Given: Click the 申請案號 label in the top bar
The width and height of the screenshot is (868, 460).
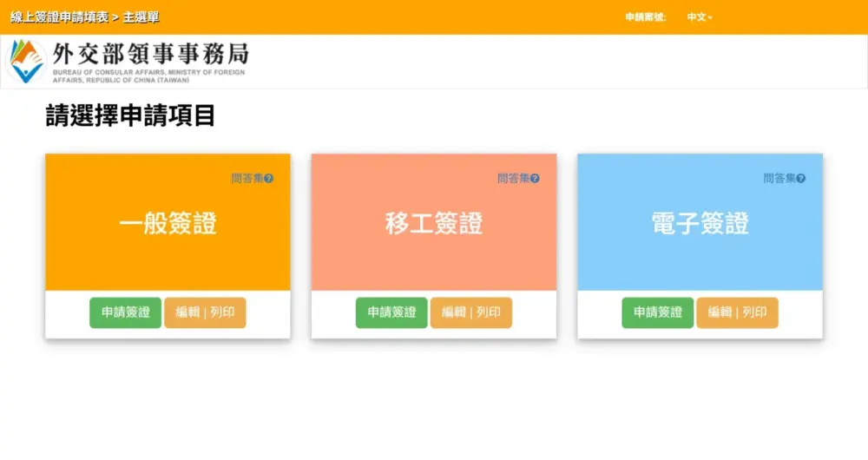Looking at the screenshot, I should point(645,17).
